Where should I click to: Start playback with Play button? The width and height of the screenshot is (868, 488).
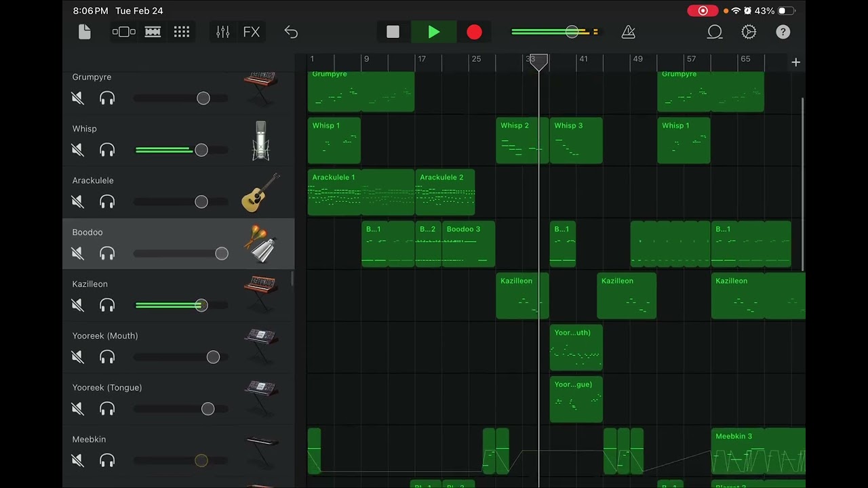coord(434,32)
